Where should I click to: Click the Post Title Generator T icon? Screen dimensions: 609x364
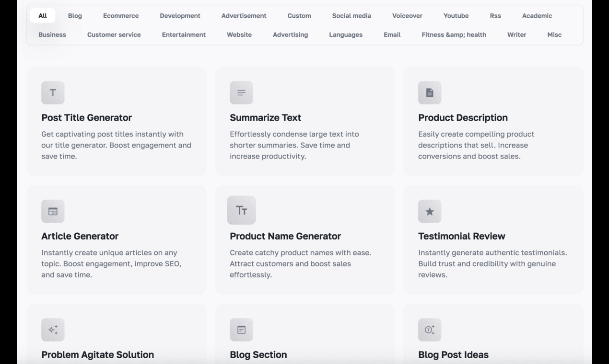(53, 93)
